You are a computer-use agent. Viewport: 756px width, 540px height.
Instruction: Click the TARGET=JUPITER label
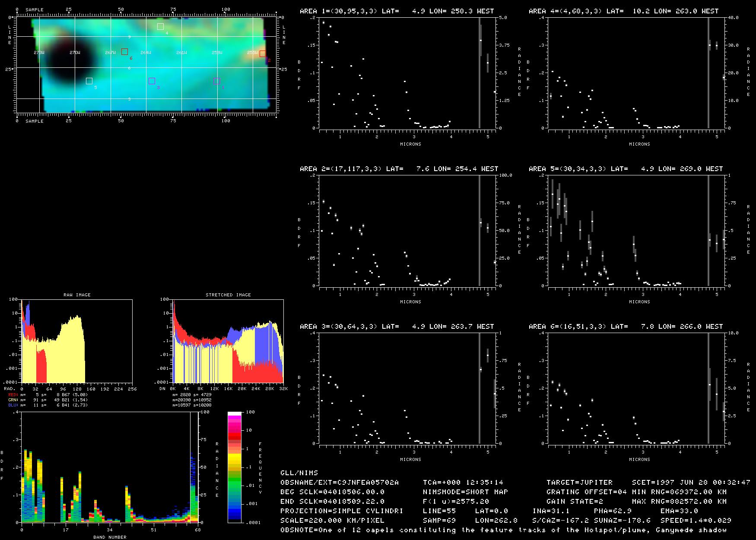579,482
